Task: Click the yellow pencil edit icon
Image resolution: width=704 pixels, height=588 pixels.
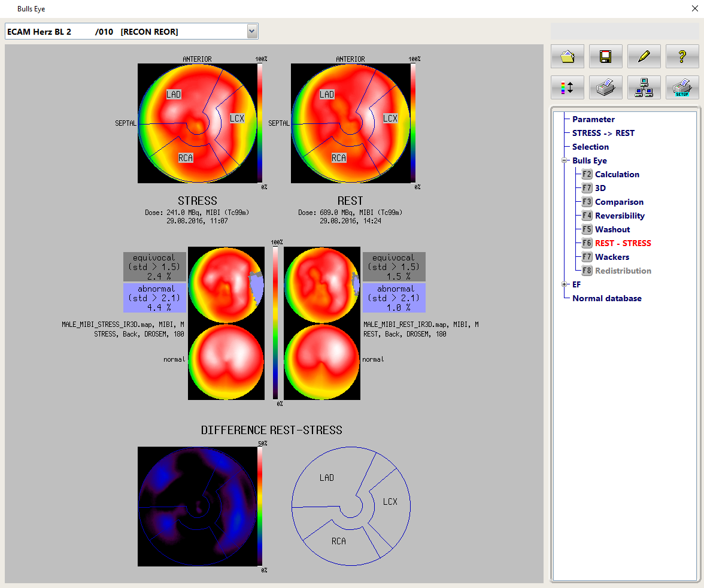Action: click(x=644, y=56)
